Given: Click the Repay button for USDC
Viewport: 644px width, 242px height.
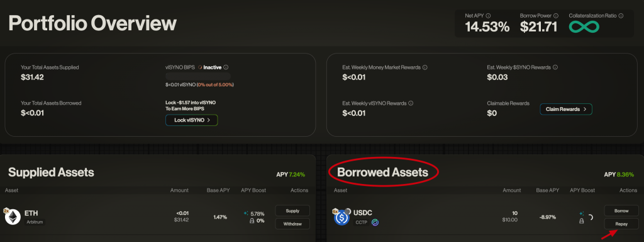Looking at the screenshot, I should [x=621, y=224].
